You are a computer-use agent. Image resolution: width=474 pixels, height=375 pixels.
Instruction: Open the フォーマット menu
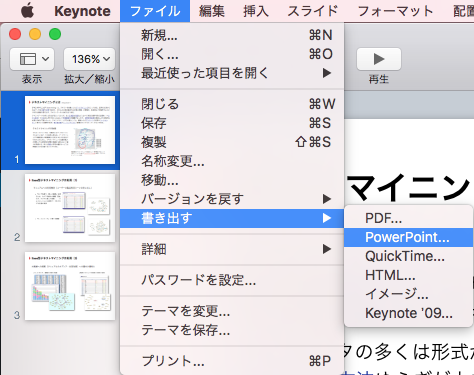click(x=395, y=11)
